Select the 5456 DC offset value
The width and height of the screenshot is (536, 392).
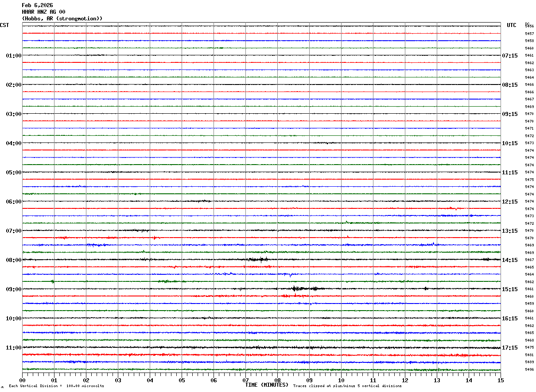click(x=529, y=26)
